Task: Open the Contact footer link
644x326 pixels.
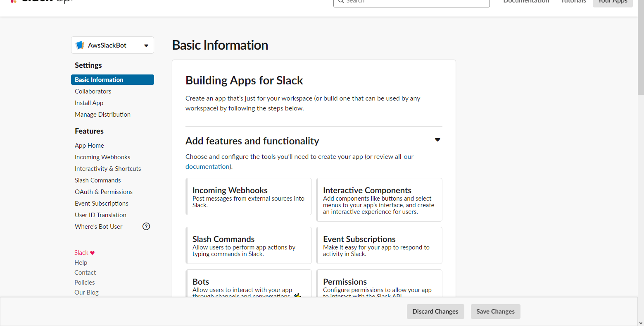Action: coord(85,273)
